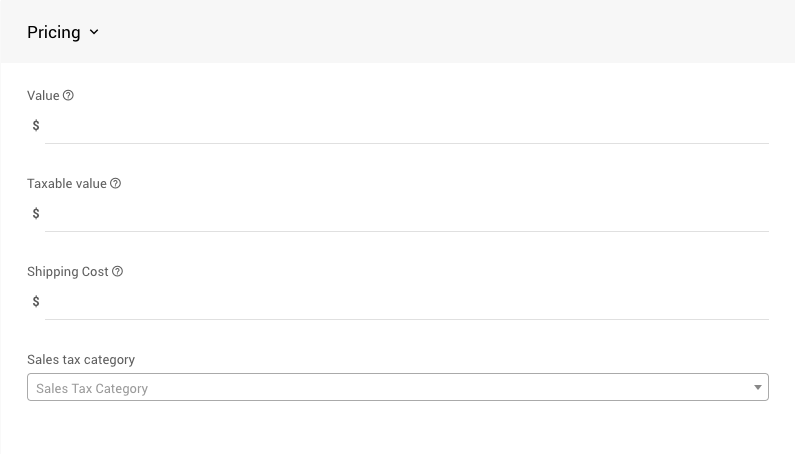Click the Shipping Cost label text

click(x=67, y=272)
